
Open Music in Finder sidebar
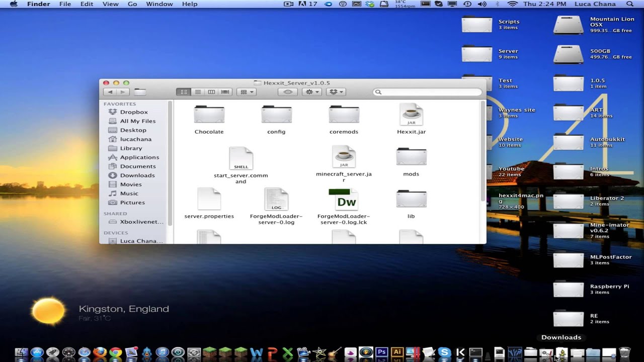129,194
